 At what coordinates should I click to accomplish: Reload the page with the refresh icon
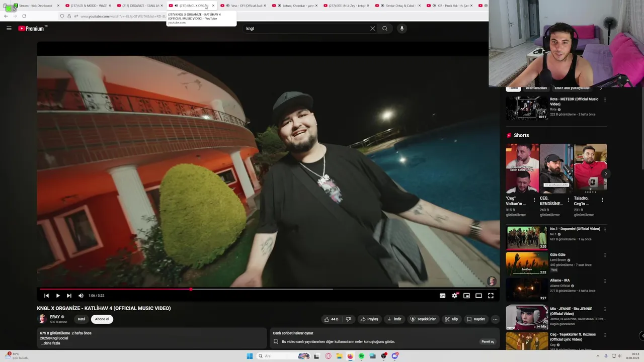24,16
